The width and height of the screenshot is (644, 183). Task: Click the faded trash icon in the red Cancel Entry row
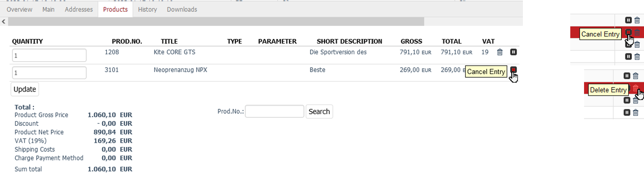click(637, 32)
